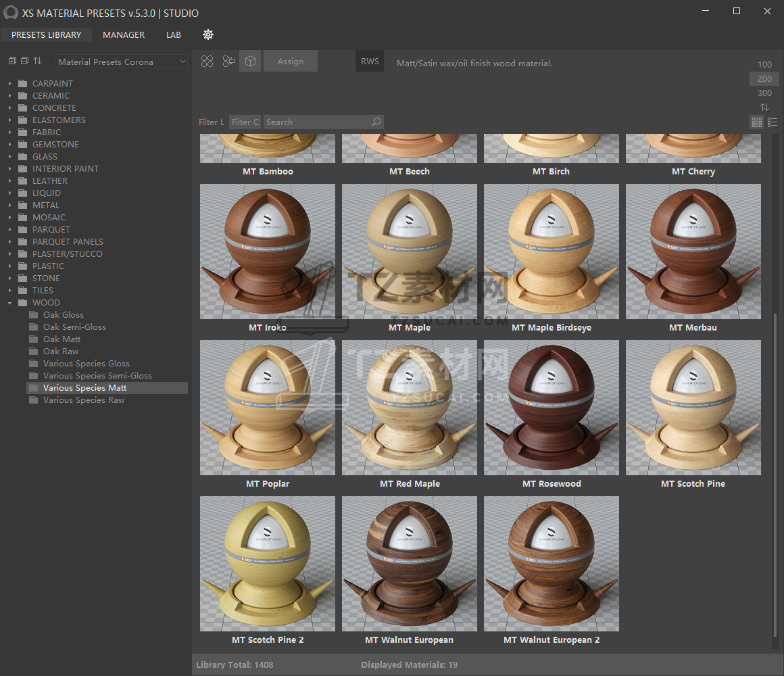784x676 pixels.
Task: Click the RWS button
Action: [370, 62]
